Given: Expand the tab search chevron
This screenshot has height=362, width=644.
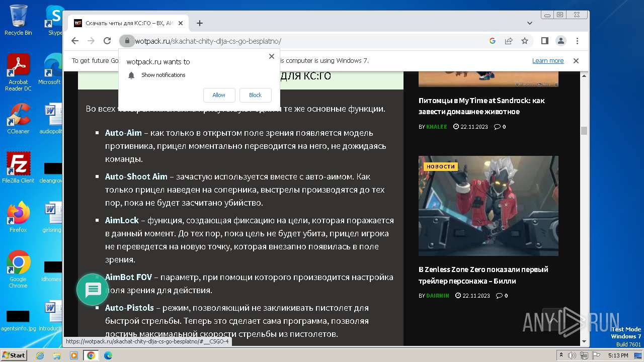Looking at the screenshot, I should click(530, 23).
